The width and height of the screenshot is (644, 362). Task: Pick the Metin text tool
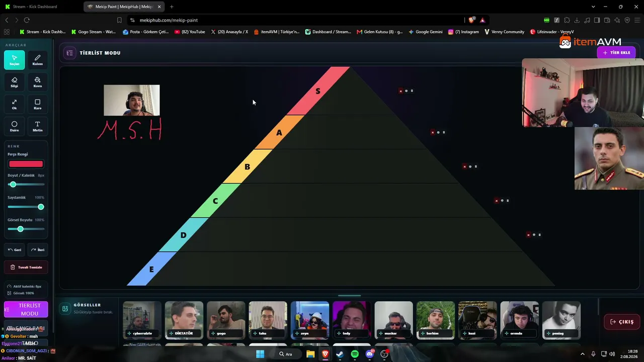coord(37,126)
